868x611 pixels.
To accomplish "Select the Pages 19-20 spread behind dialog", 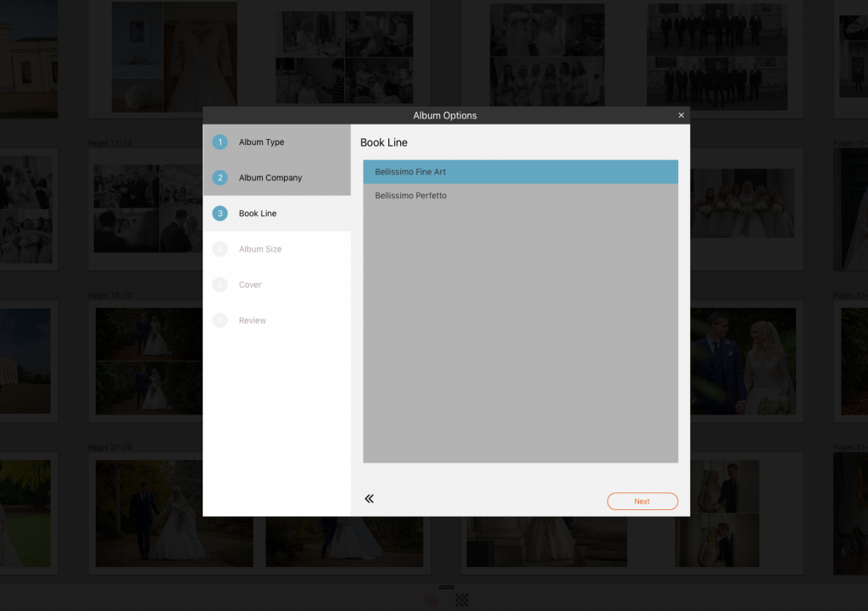I will (x=146, y=361).
